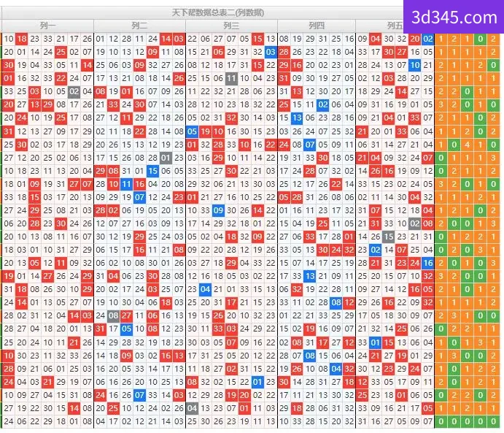Select the 列五 column header
Screen dimensions: 504x433
pos(395,26)
